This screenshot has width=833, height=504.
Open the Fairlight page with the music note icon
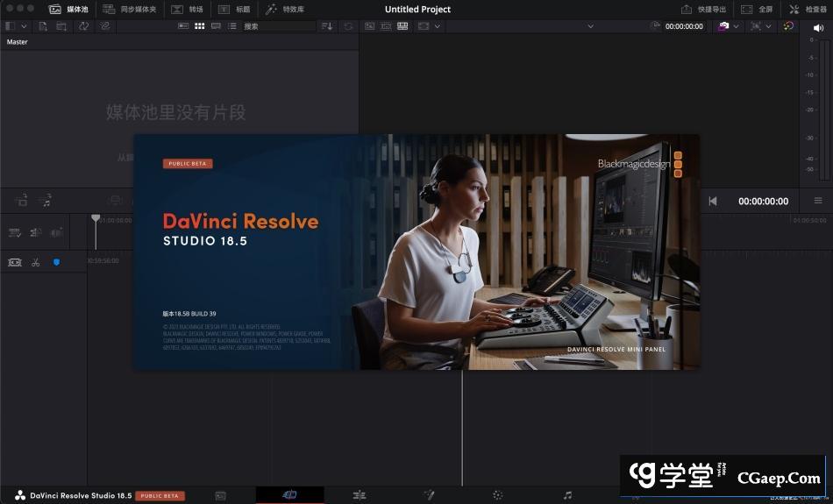tap(567, 495)
